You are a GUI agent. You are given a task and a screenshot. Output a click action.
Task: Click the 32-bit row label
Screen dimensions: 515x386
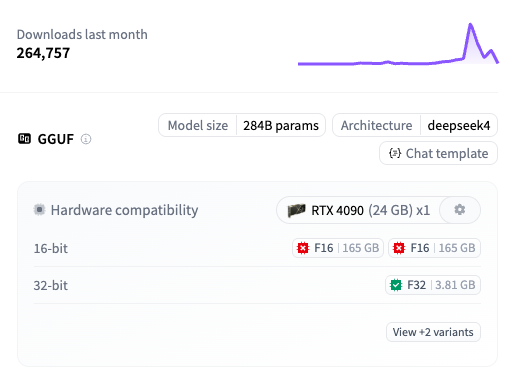[51, 285]
